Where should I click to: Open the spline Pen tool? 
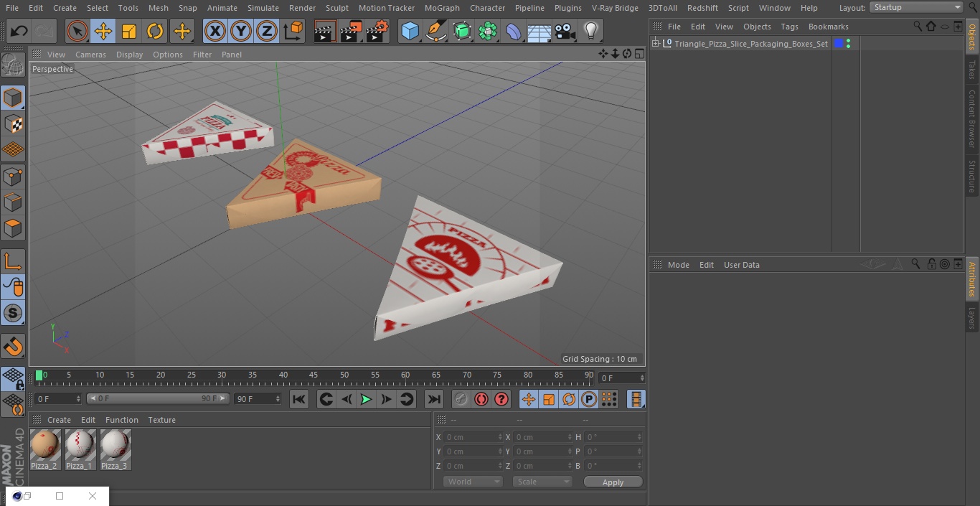tap(435, 31)
